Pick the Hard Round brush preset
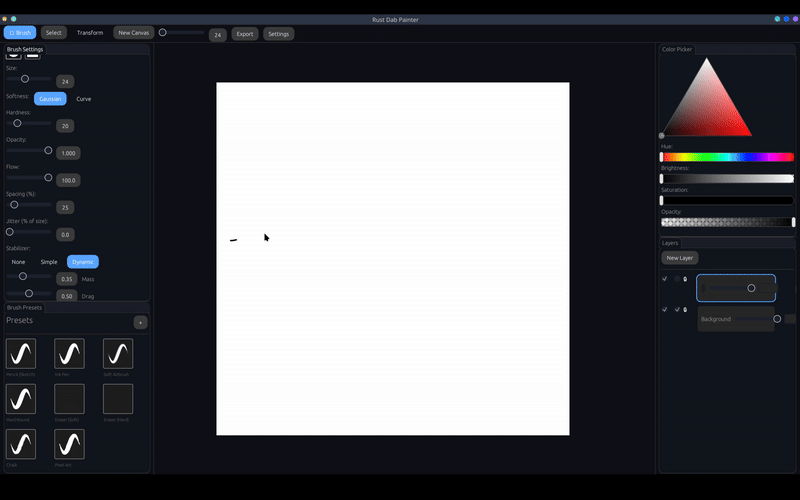 point(21,399)
